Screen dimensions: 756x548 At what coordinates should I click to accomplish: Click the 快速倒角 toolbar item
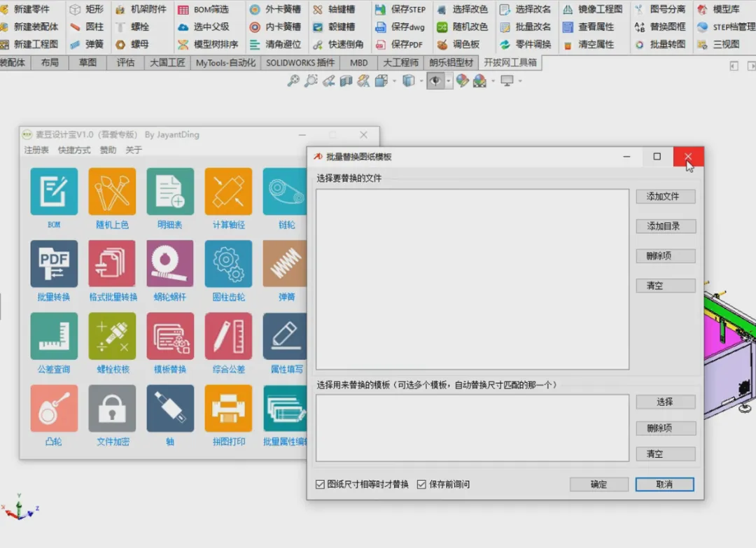(338, 44)
